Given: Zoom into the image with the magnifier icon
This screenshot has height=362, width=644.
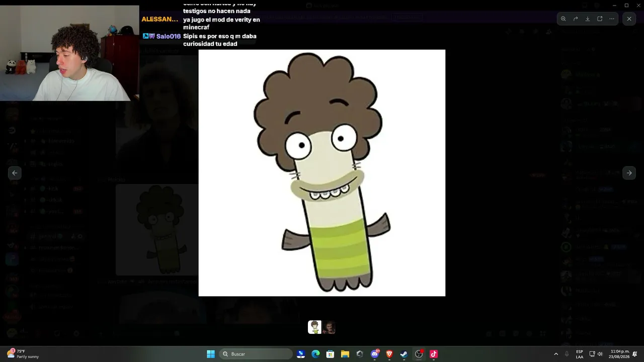Looking at the screenshot, I should coord(563,19).
